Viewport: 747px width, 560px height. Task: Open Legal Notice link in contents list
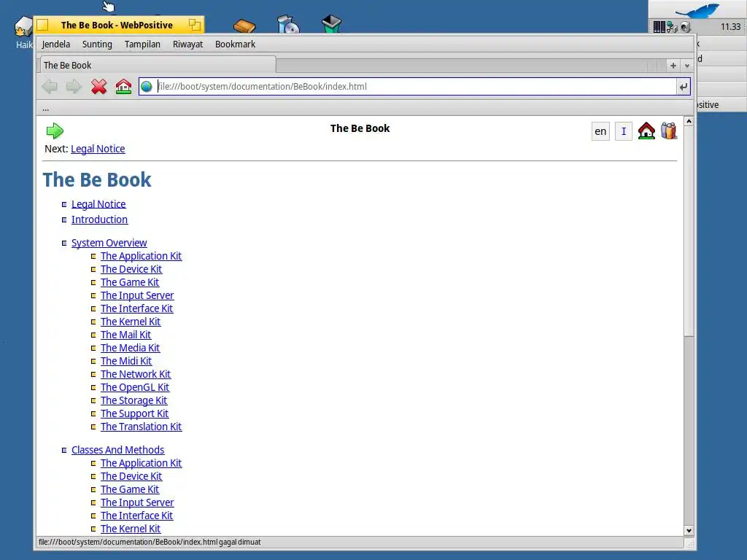98,204
